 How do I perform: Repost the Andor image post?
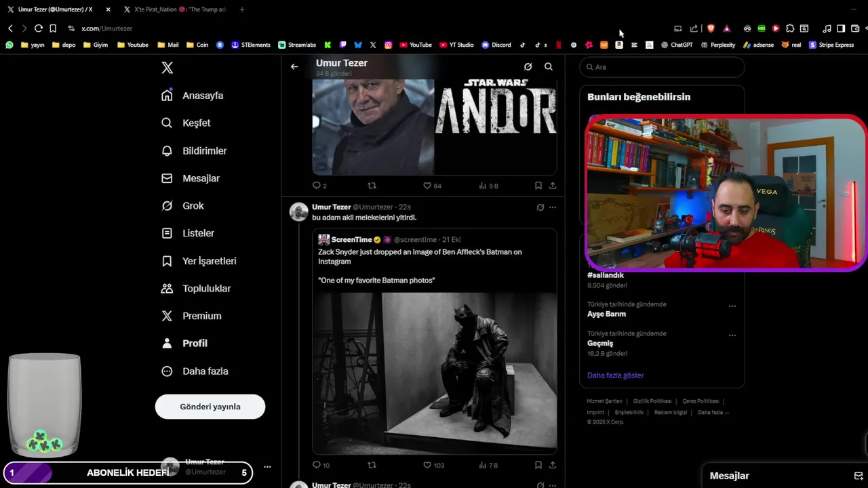pos(372,186)
